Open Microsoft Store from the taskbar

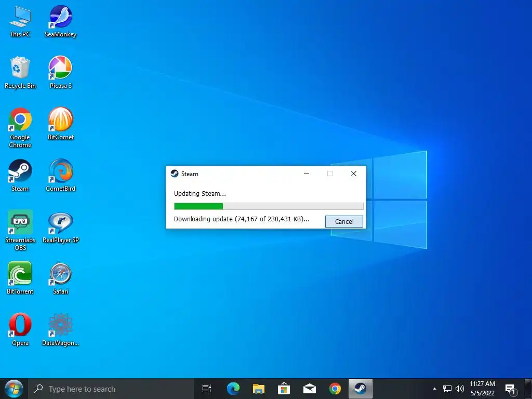coord(284,389)
